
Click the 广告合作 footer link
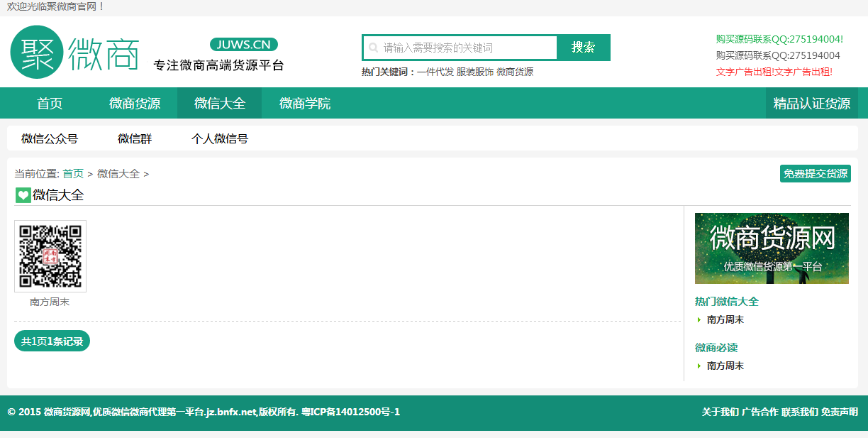point(760,412)
